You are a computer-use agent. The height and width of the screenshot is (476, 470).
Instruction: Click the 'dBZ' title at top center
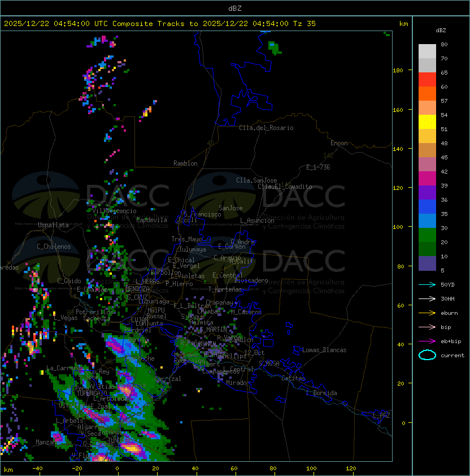235,8
